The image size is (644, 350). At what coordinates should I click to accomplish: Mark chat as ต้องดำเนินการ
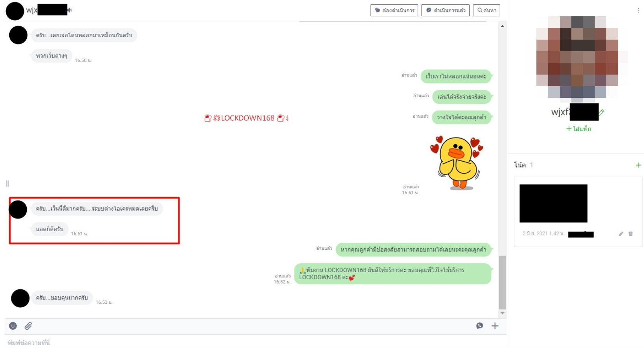pyautogui.click(x=394, y=10)
